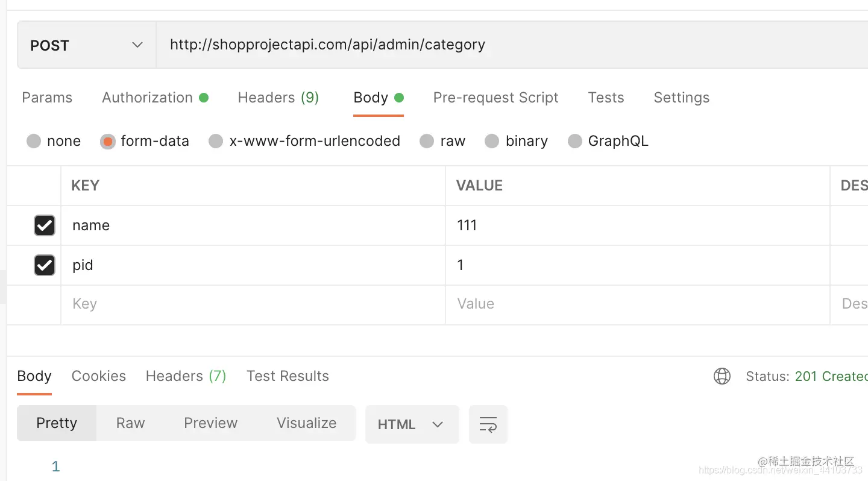Open the HTML format dropdown
Image resolution: width=868 pixels, height=481 pixels.
[x=412, y=424]
